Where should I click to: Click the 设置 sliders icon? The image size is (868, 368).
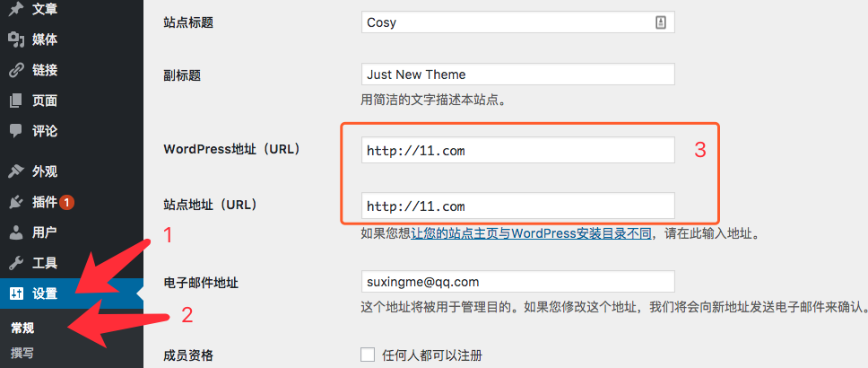click(16, 294)
